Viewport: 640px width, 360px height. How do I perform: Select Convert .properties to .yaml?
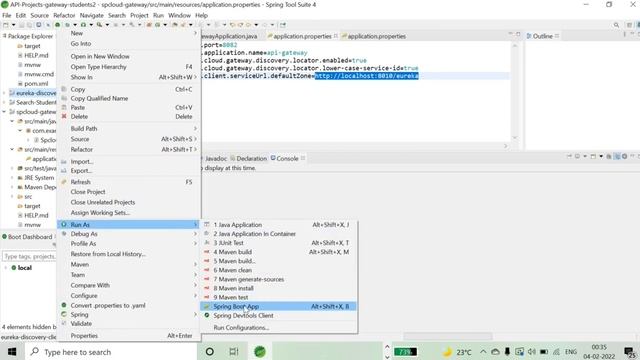[x=129, y=305]
